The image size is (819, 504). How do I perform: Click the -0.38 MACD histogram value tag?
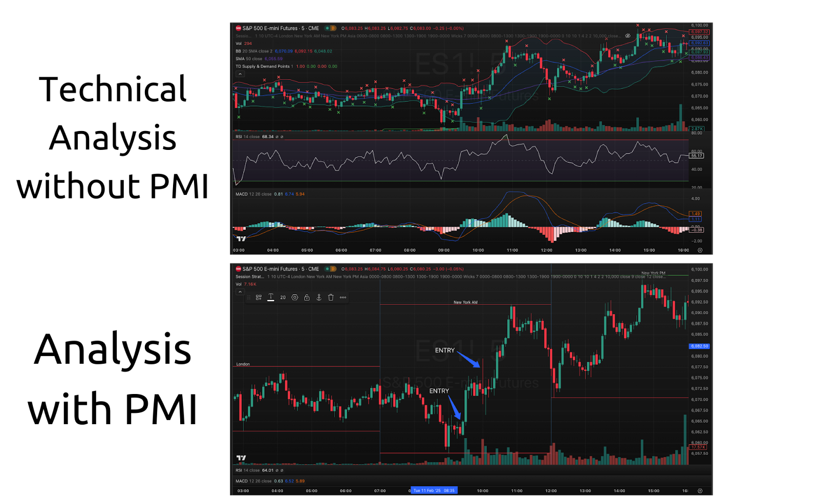[697, 230]
